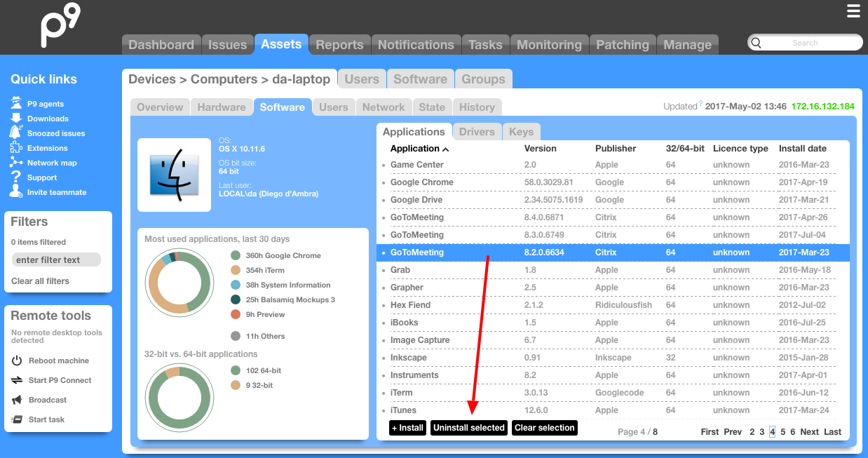Click the + Install button
The height and width of the screenshot is (458, 868).
pos(408,428)
